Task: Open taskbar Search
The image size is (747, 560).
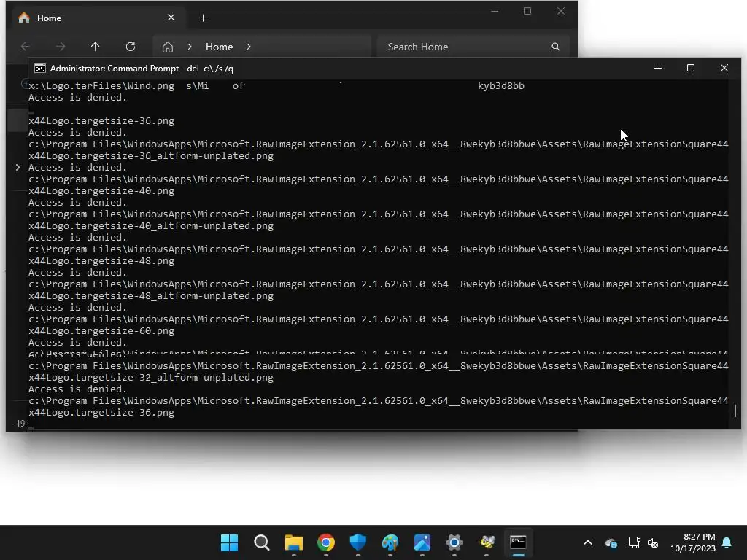Action: pyautogui.click(x=262, y=542)
